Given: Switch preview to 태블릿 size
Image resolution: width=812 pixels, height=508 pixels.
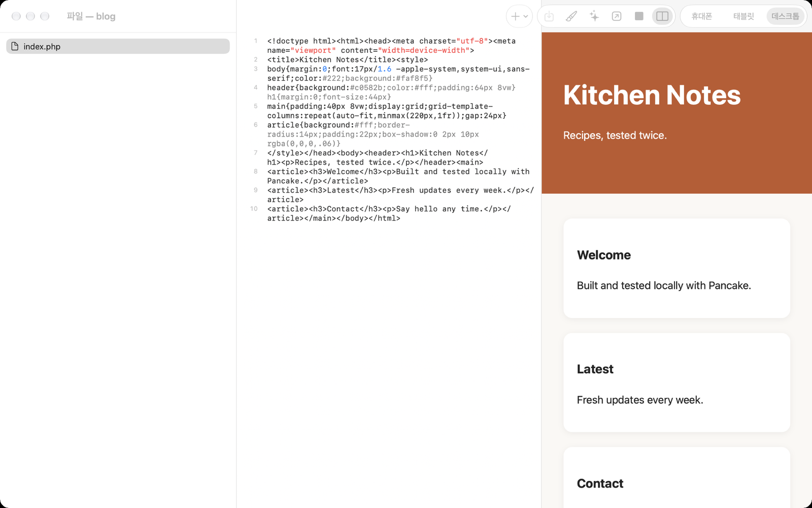Looking at the screenshot, I should pyautogui.click(x=743, y=16).
